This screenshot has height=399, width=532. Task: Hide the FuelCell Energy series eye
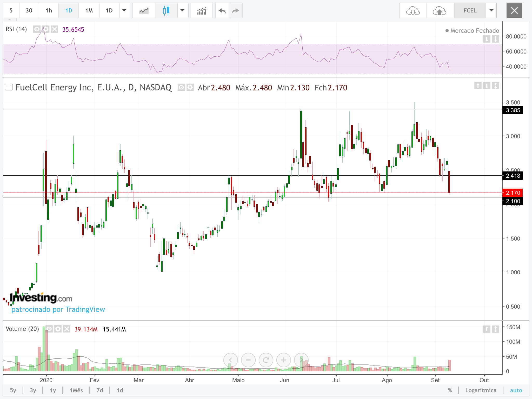[x=181, y=88]
